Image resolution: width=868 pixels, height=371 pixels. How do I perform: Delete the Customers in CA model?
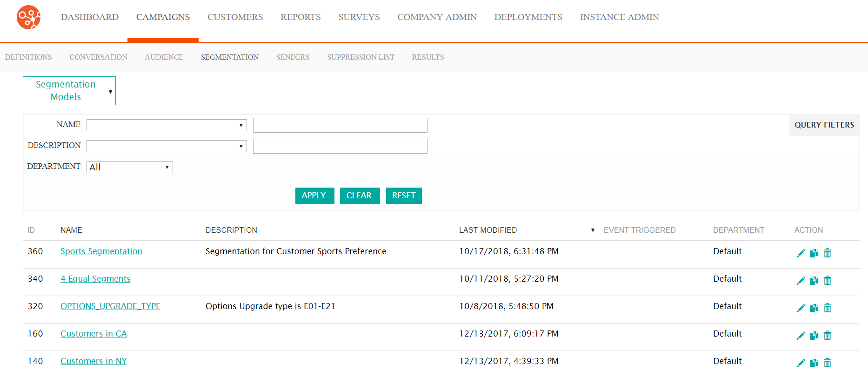click(x=828, y=336)
